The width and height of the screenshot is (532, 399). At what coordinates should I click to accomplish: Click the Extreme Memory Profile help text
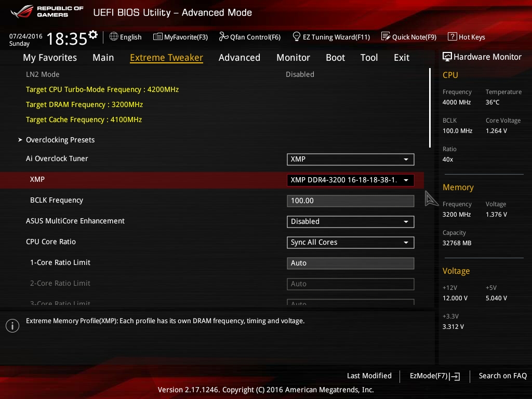[165, 321]
